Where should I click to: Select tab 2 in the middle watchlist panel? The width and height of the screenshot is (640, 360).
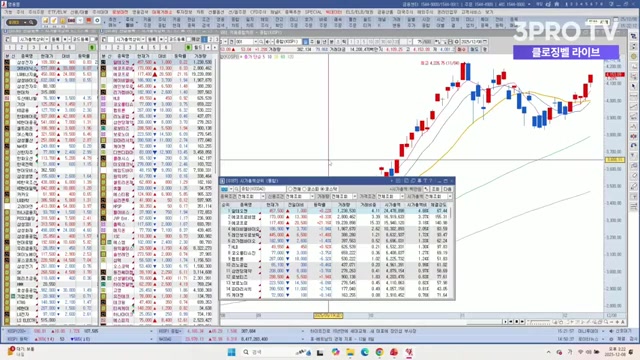coord(118,47)
